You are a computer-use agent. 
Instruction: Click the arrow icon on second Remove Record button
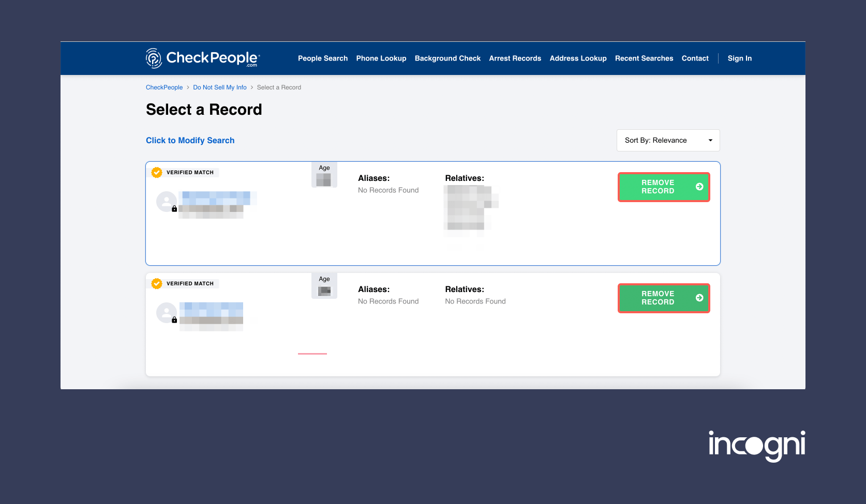699,298
